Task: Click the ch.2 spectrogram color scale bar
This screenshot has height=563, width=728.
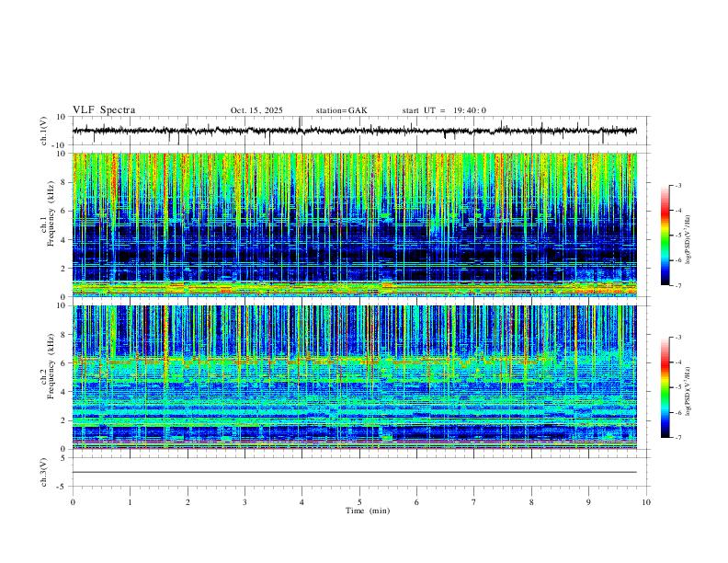Action: tap(665, 387)
